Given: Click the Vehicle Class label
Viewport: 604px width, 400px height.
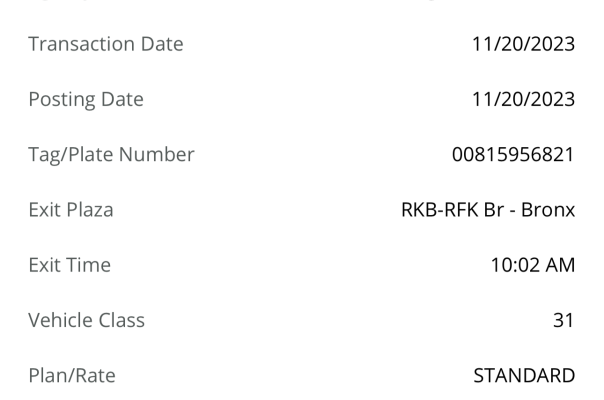Looking at the screenshot, I should point(87,320).
